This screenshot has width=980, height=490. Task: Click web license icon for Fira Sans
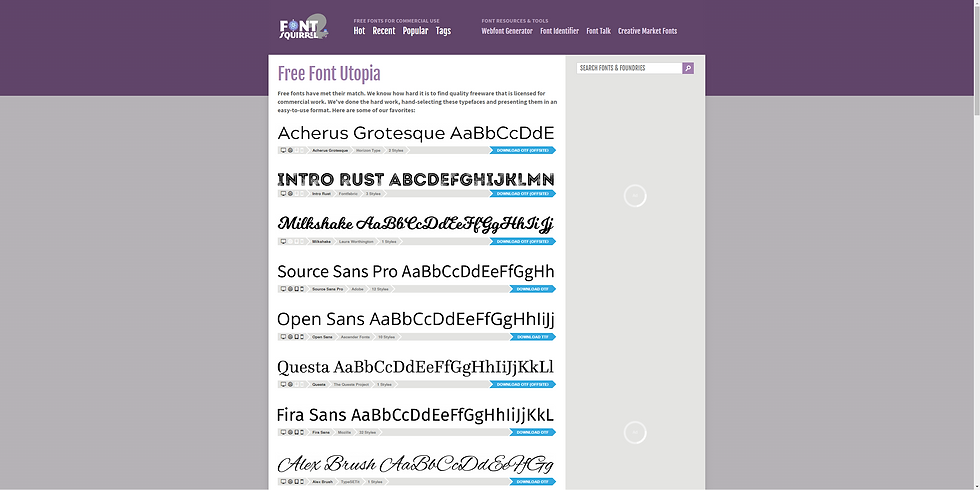click(x=290, y=432)
